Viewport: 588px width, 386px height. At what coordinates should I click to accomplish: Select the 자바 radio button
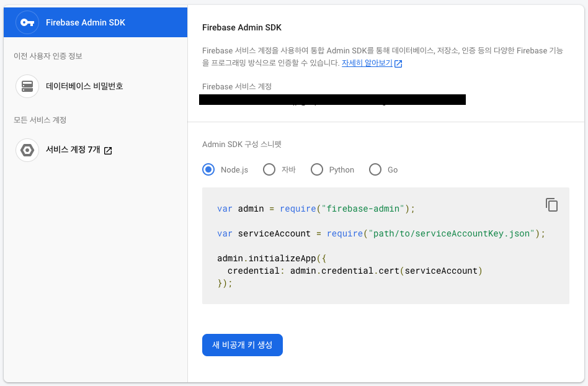269,169
